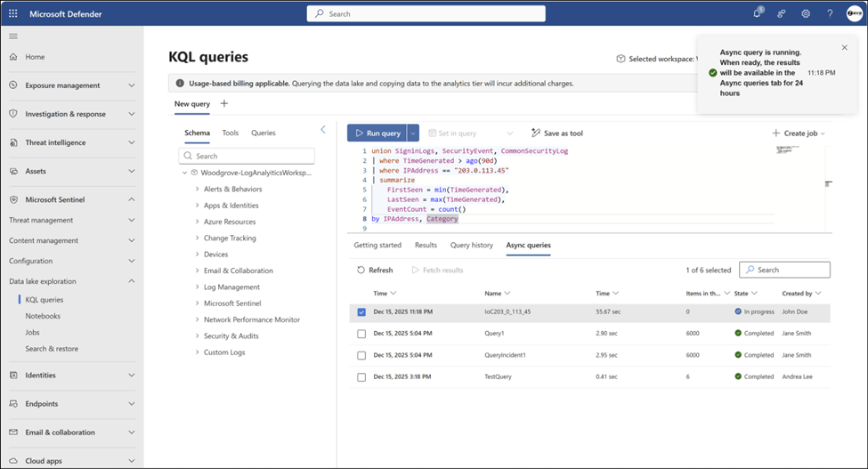Open the Results tab
Screen dimensions: 868x469
[x=426, y=245]
